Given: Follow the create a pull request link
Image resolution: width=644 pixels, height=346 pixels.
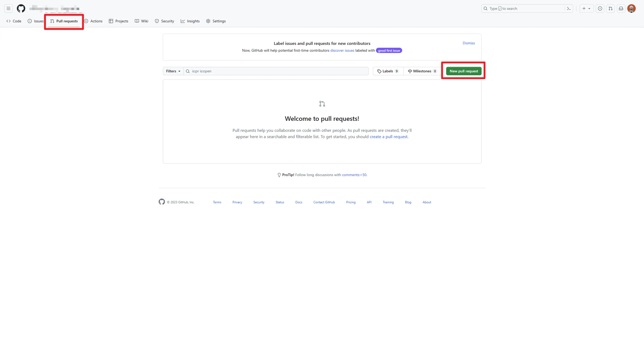Looking at the screenshot, I should pyautogui.click(x=389, y=137).
